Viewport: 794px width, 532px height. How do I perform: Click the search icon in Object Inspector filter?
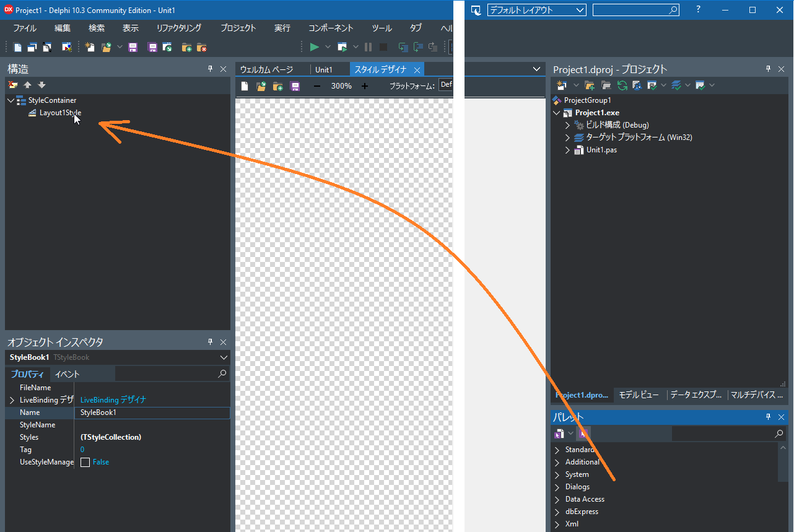pyautogui.click(x=222, y=374)
